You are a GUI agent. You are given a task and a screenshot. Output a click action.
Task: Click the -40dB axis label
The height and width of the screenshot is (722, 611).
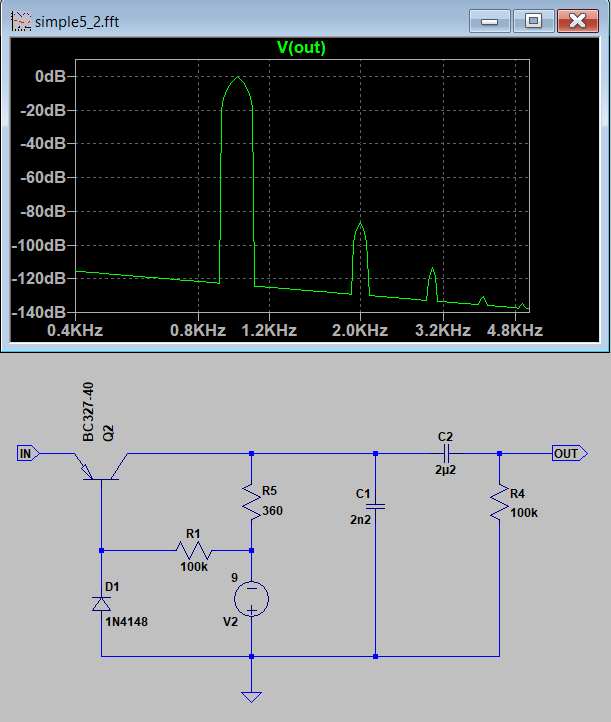(x=44, y=144)
